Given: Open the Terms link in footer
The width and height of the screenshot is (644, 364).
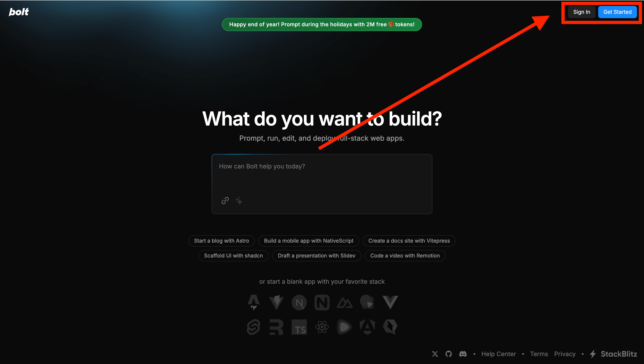Looking at the screenshot, I should 539,354.
